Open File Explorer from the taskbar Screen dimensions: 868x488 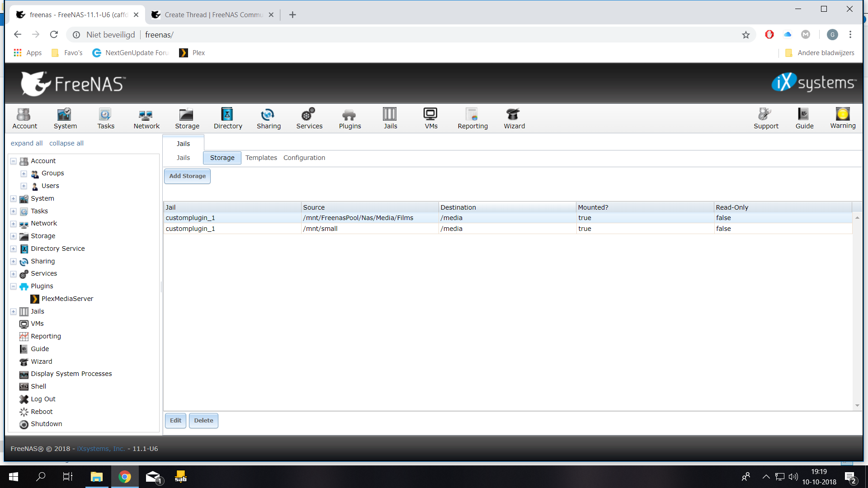click(x=96, y=477)
